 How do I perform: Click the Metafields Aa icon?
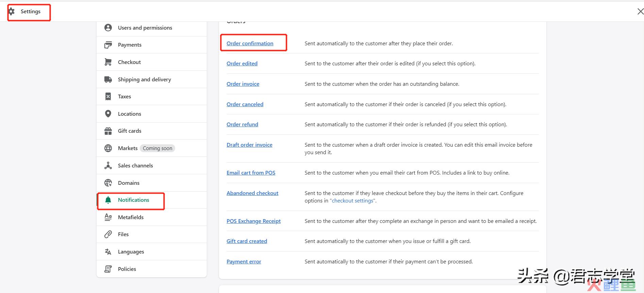point(108,217)
